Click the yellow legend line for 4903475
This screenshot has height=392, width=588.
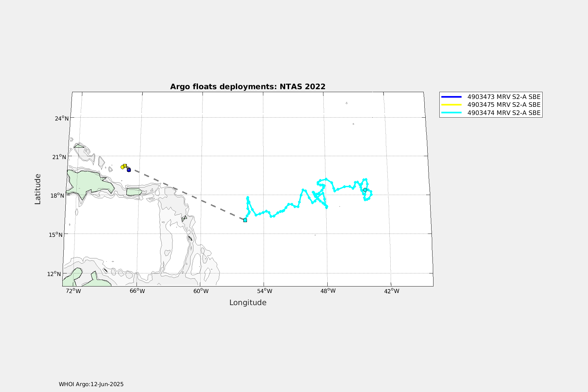pyautogui.click(x=451, y=105)
